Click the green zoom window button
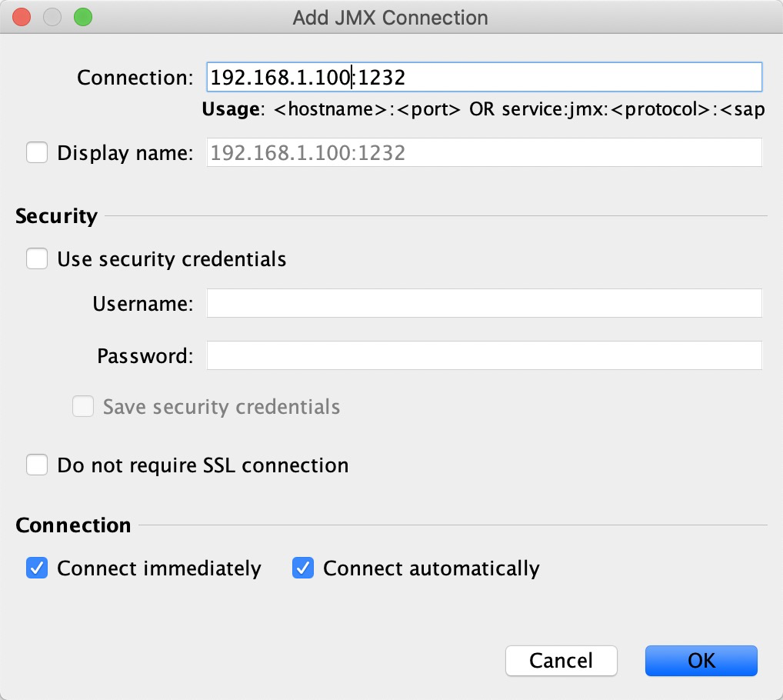Screen dimensions: 783x700 83,17
